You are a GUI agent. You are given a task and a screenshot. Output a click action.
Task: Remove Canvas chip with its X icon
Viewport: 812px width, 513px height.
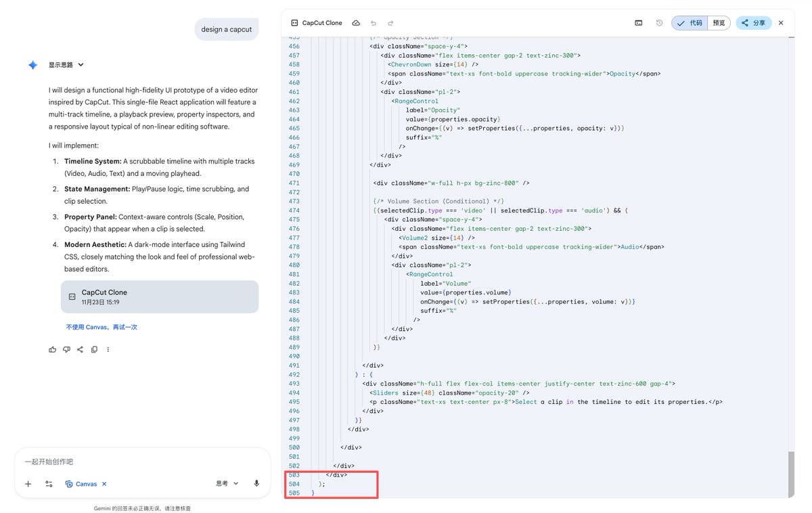click(104, 484)
